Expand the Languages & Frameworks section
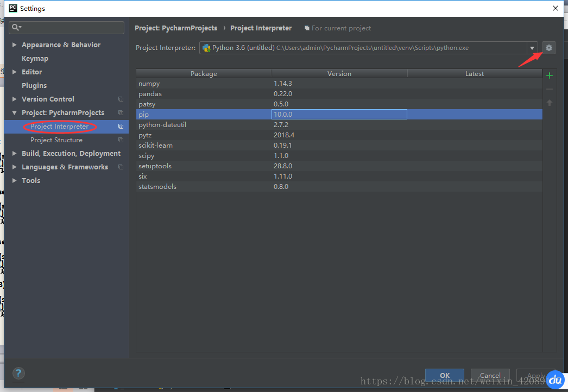Image resolution: width=568 pixels, height=392 pixels. pos(14,167)
